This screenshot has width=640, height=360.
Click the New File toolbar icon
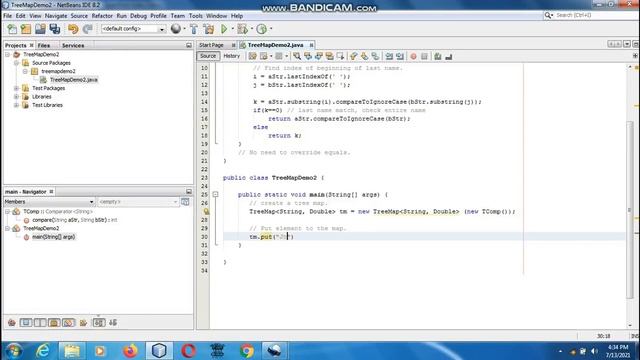pyautogui.click(x=12, y=29)
